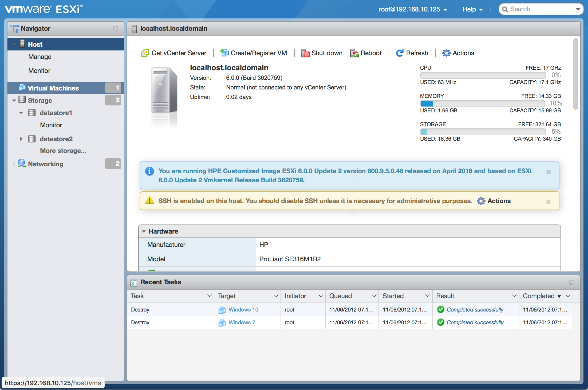The height and width of the screenshot is (390, 588).
Task: Click the Virtual Machines count badge
Action: tap(113, 88)
